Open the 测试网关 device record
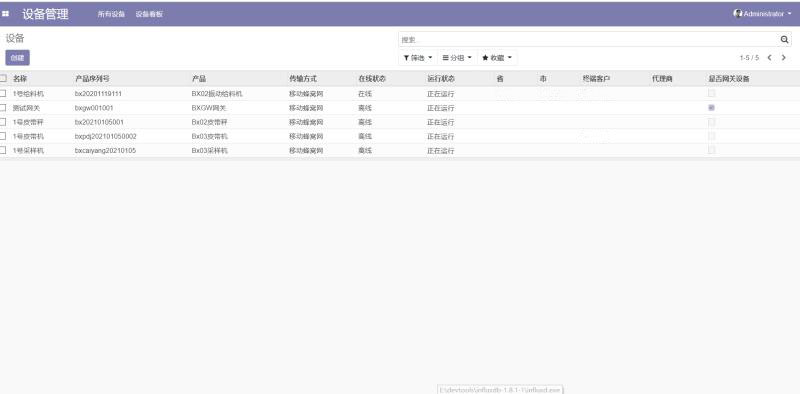The height and width of the screenshot is (394, 800). [x=27, y=108]
